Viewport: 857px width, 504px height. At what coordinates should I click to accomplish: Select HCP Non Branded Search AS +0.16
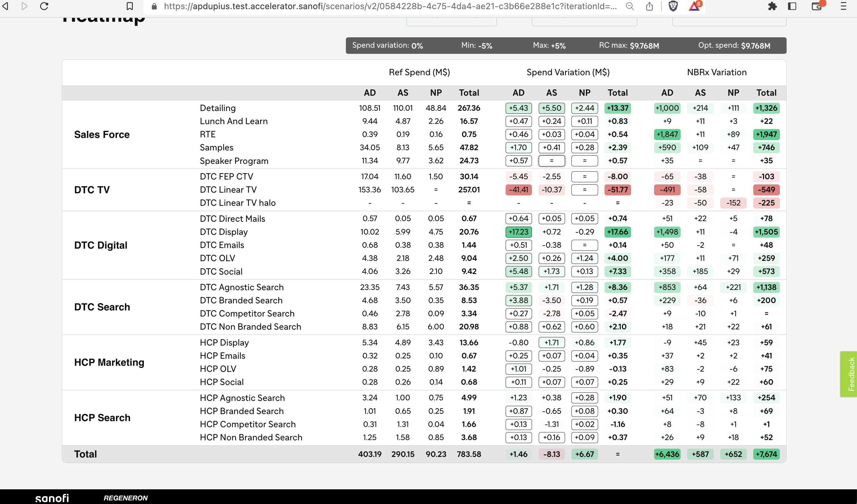coord(551,437)
